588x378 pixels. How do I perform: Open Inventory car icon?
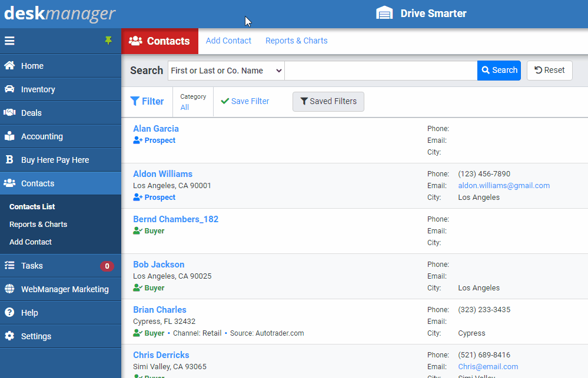pyautogui.click(x=9, y=89)
